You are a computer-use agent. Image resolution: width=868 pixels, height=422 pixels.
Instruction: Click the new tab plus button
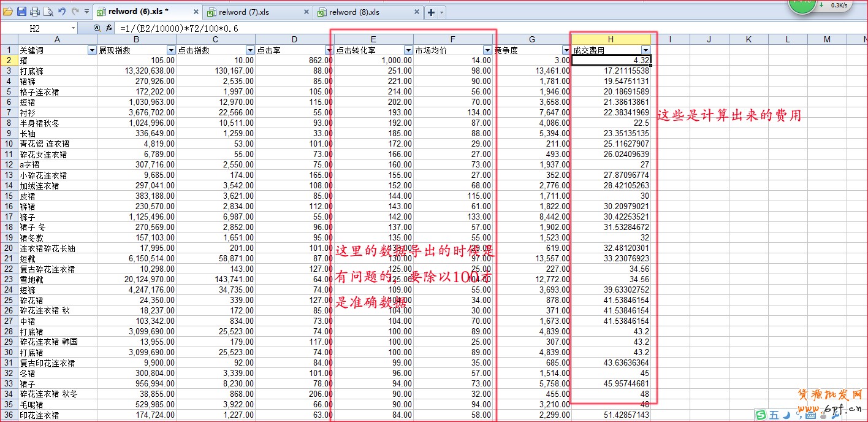(x=431, y=12)
